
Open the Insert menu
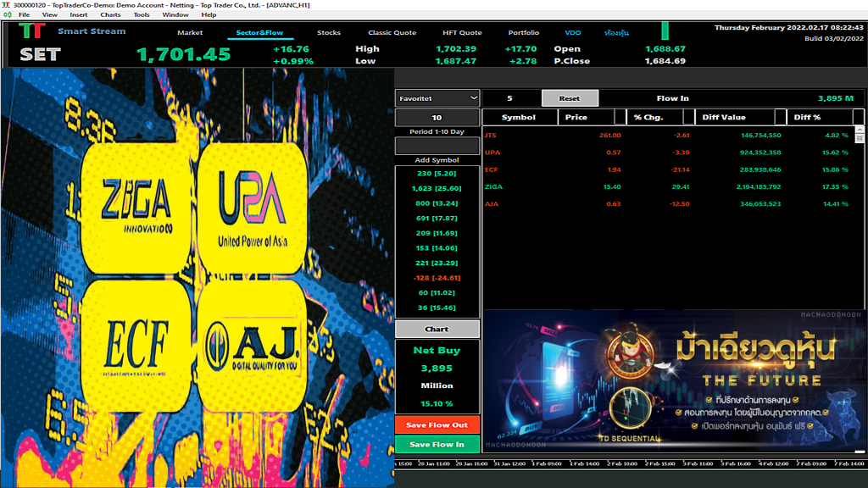pyautogui.click(x=79, y=15)
